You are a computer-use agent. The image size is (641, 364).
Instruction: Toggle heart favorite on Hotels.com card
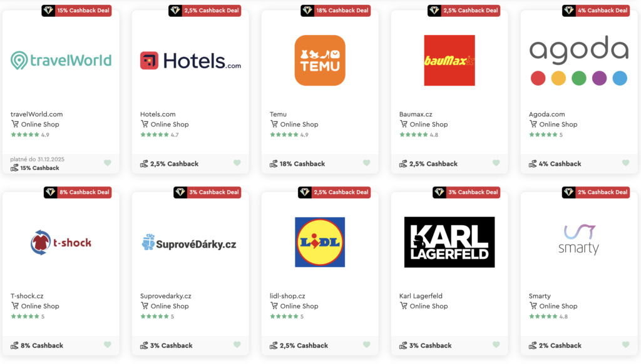pyautogui.click(x=237, y=163)
